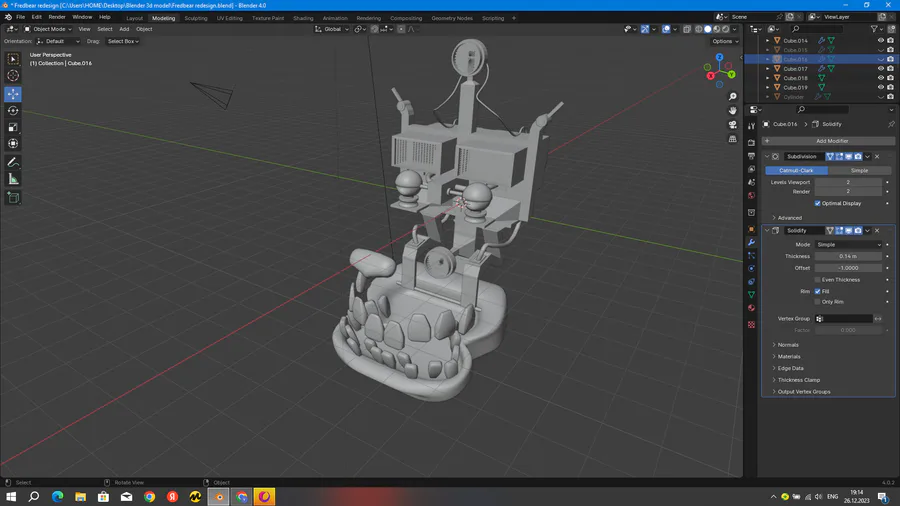Select the Select Box tool in the toolbar
Screen dimensions: 900x506
[x=13, y=59]
